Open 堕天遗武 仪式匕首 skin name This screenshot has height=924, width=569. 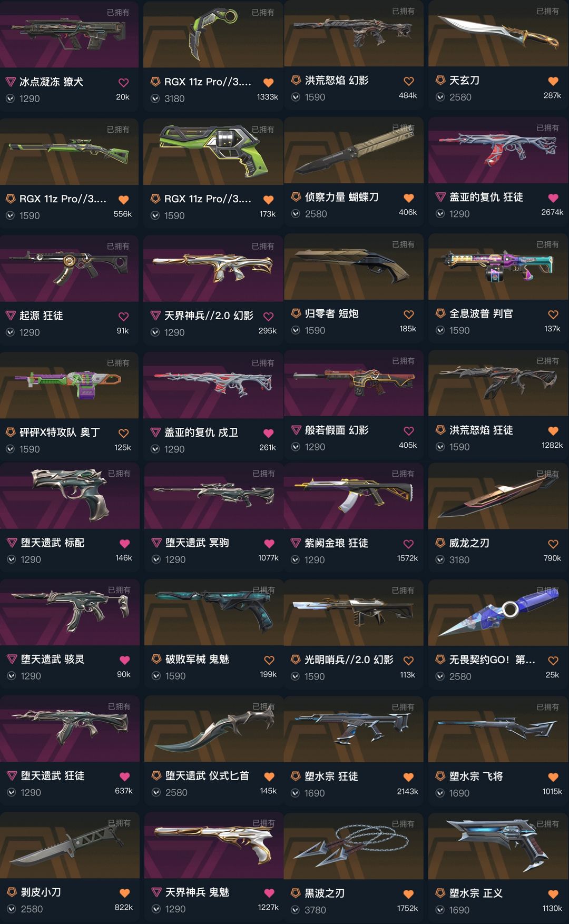coord(207,775)
